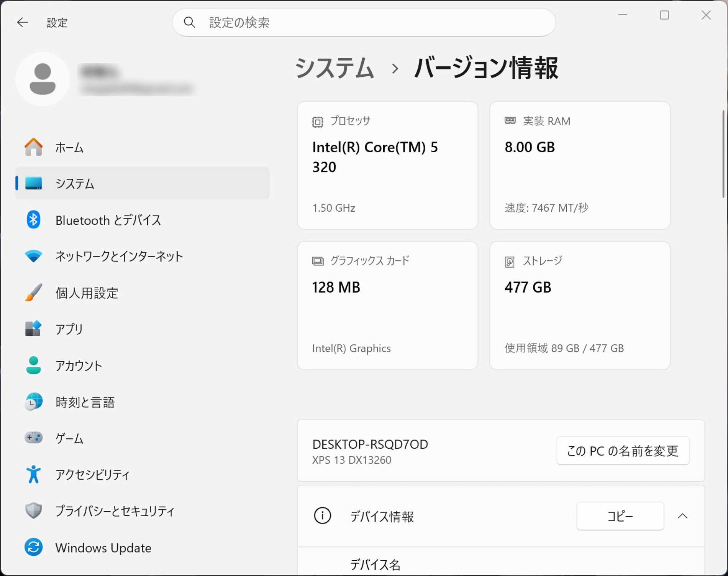Click システム breadcrumb link
This screenshot has width=728, height=576.
334,68
